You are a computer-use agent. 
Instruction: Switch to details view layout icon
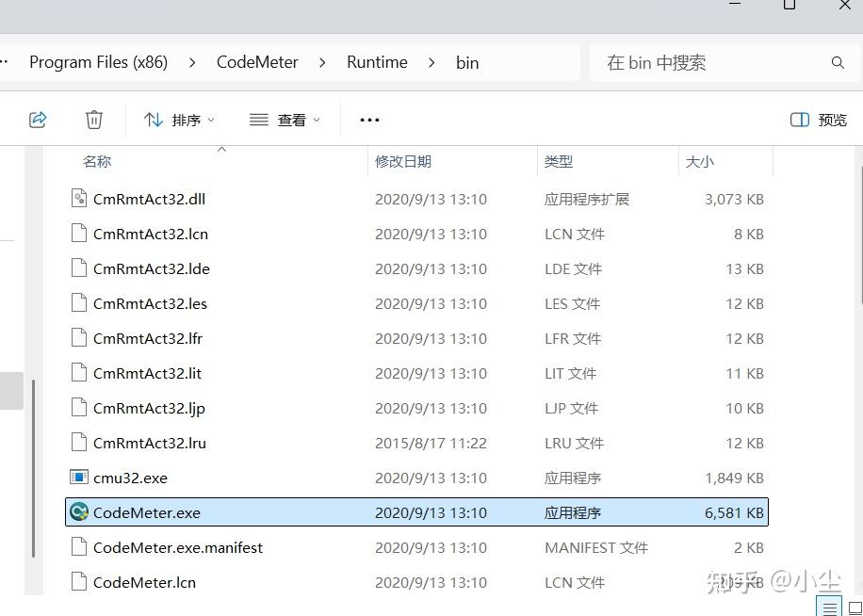[x=829, y=607]
